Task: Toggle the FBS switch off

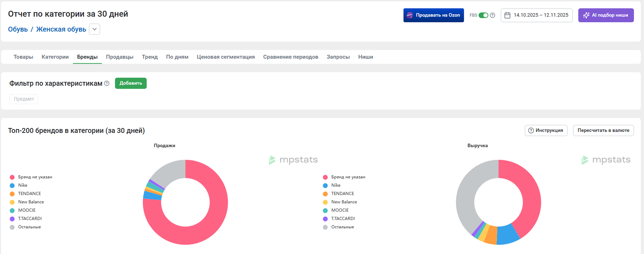Action: (x=483, y=15)
